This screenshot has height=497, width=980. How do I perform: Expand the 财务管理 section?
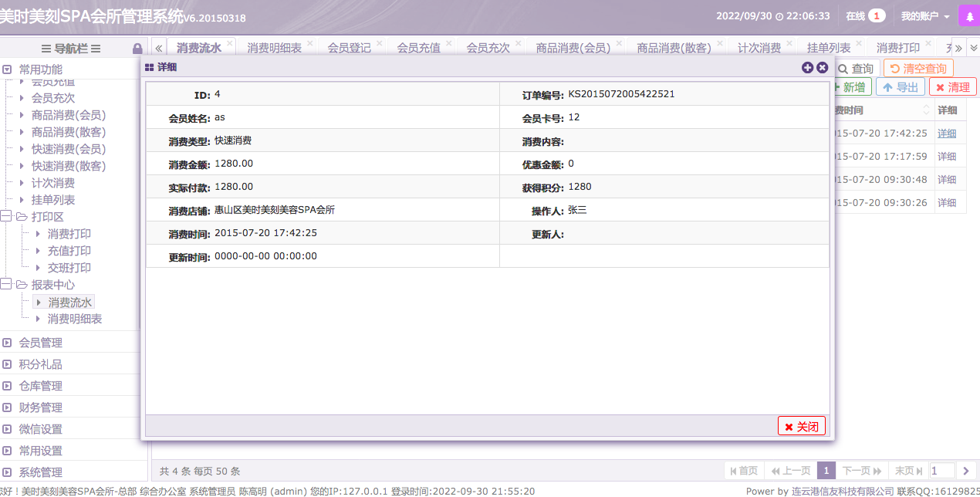(x=7, y=407)
